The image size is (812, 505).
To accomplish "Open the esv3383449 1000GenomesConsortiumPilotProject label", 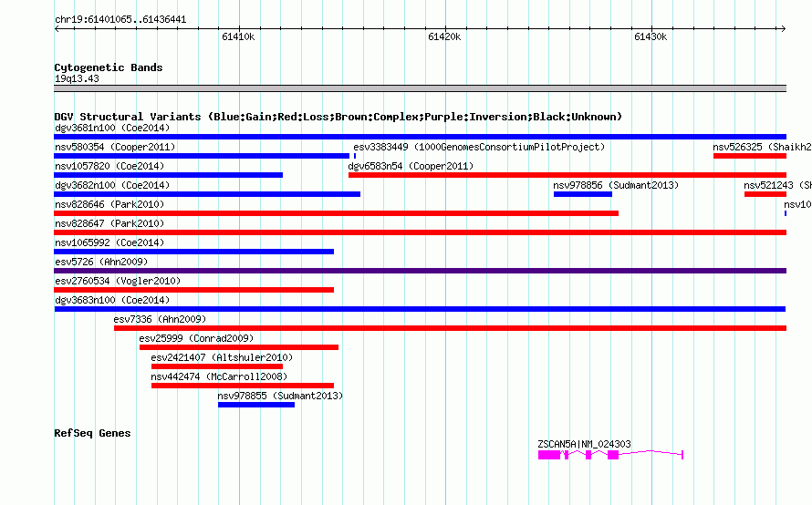I will 479,147.
